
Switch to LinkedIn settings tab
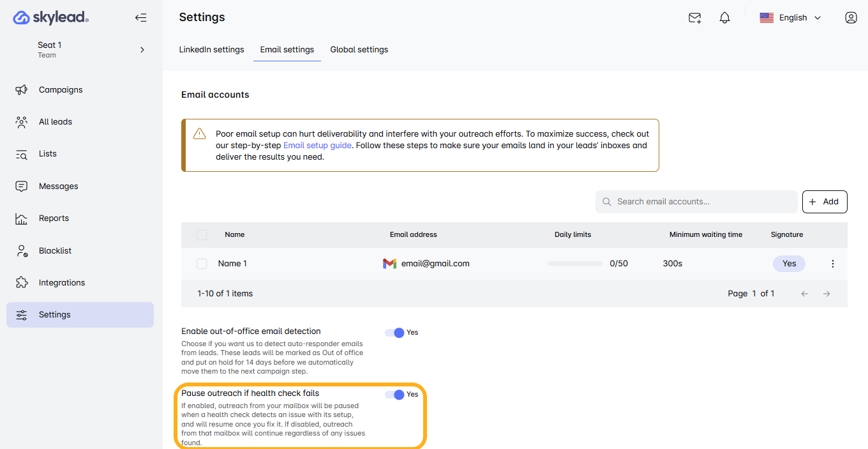click(x=211, y=50)
